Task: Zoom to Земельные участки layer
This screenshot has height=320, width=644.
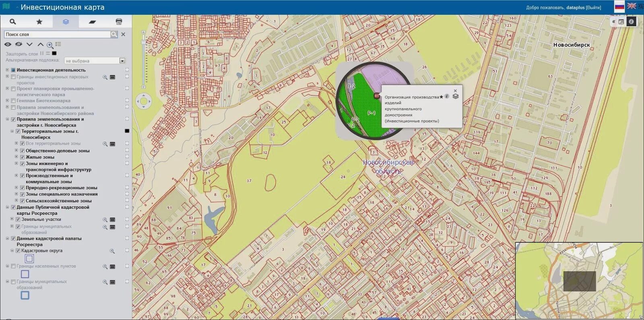Action: pos(105,220)
